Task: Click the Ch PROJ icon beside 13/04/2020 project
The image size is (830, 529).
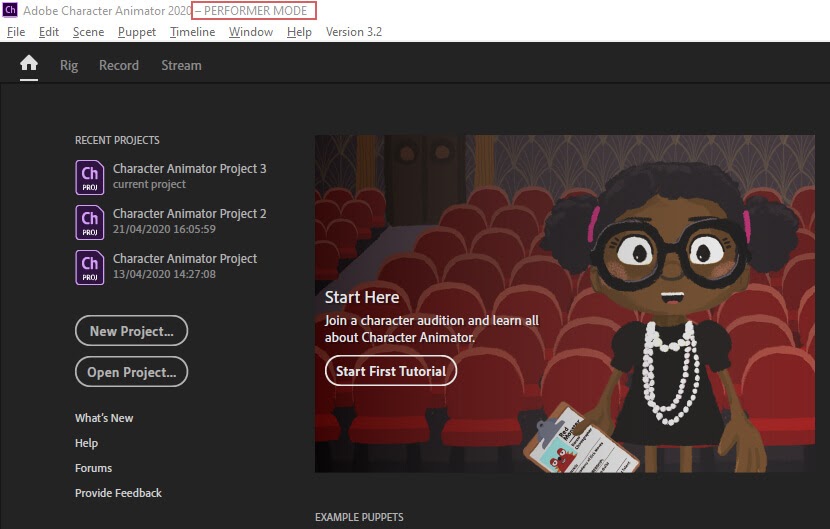Action: 89,267
